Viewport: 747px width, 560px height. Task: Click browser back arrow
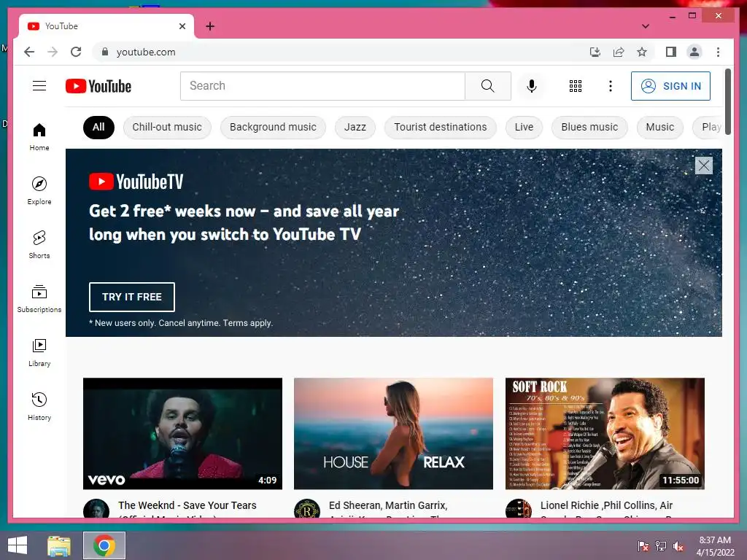[29, 52]
